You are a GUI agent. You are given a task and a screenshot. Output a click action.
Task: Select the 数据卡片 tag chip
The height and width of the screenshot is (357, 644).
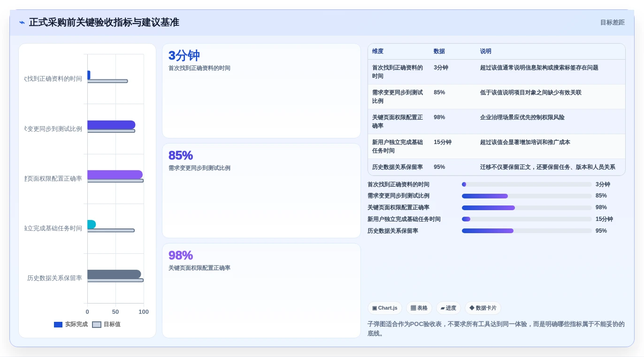coord(483,308)
